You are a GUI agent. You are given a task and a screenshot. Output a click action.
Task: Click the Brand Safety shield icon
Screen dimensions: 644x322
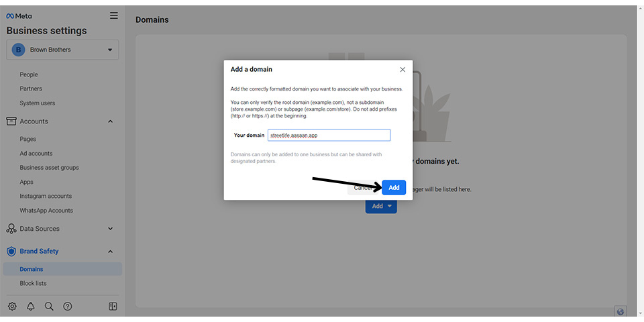pos(11,251)
